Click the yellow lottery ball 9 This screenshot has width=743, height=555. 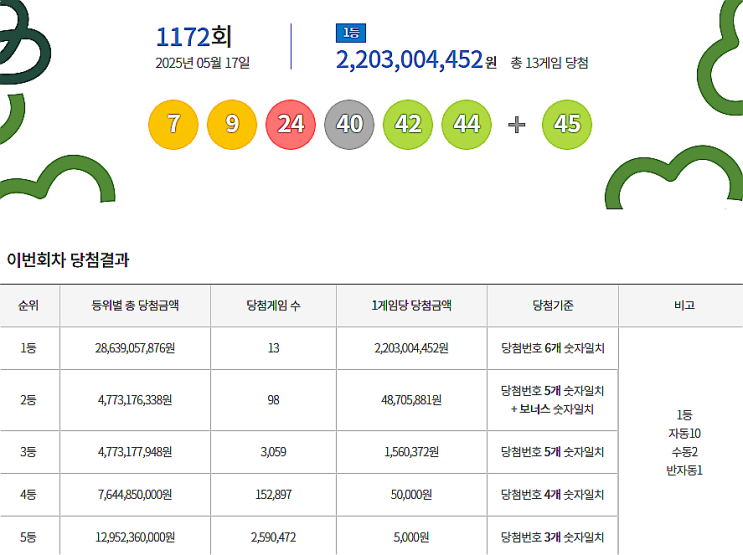(x=232, y=125)
